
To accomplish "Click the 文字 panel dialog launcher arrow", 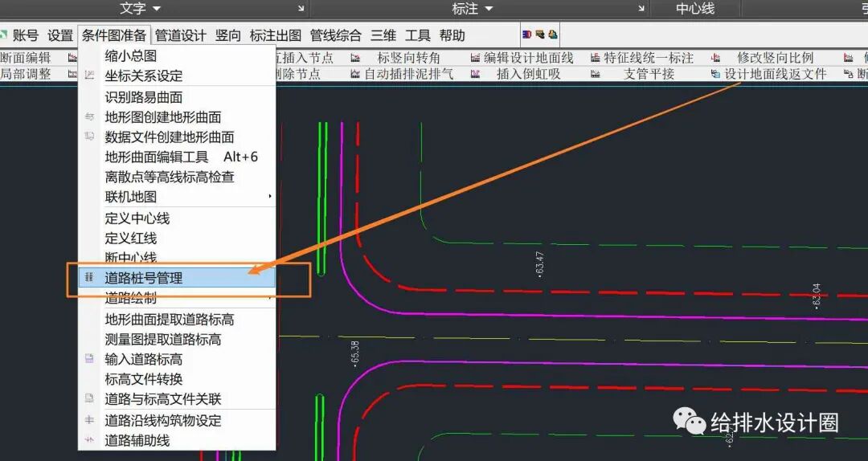I will click(x=301, y=8).
